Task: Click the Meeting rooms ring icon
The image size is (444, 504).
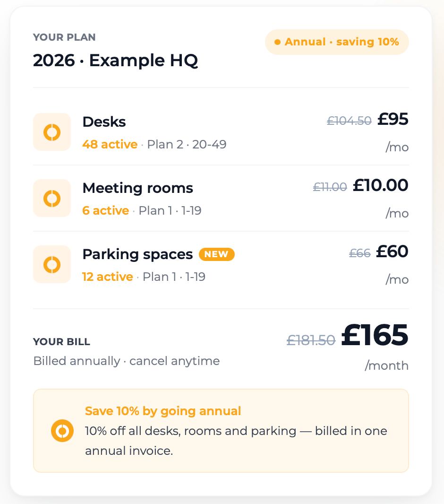Action: click(x=52, y=198)
